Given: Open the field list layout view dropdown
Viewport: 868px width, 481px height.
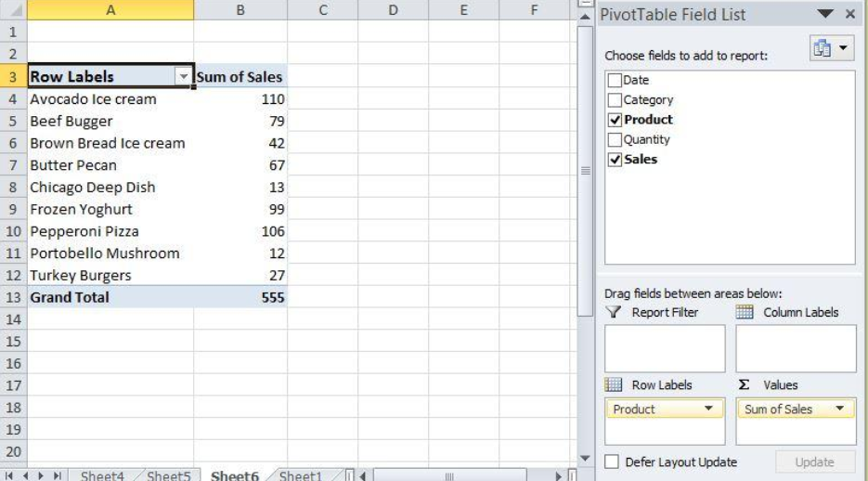Looking at the screenshot, I should (832, 48).
